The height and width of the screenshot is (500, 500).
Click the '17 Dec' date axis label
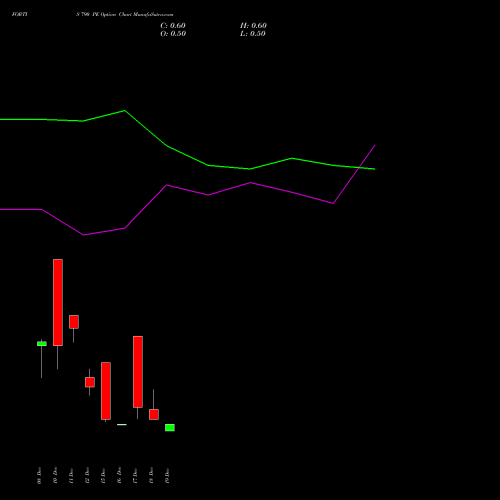pos(135,475)
